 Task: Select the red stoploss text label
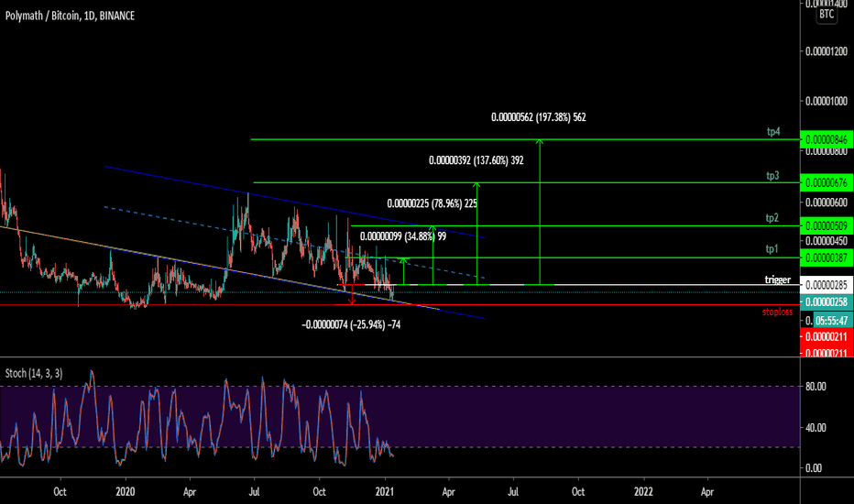(x=777, y=312)
